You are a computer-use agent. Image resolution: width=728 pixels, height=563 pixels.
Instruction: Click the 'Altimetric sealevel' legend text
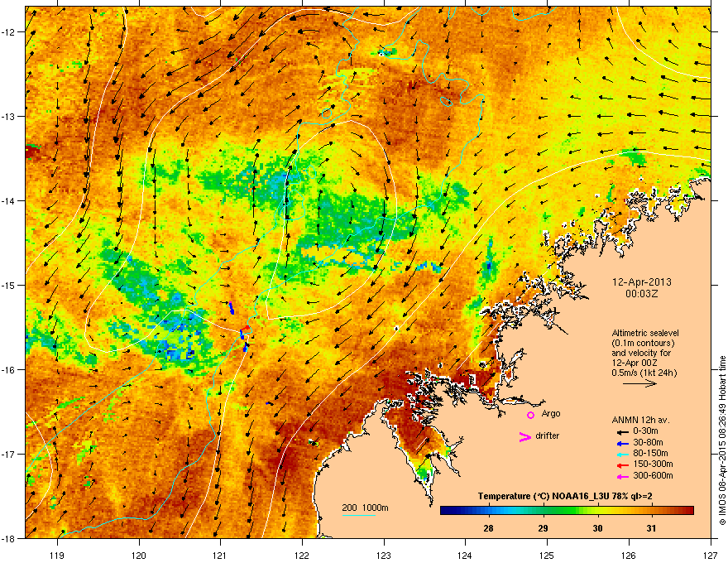645,333
